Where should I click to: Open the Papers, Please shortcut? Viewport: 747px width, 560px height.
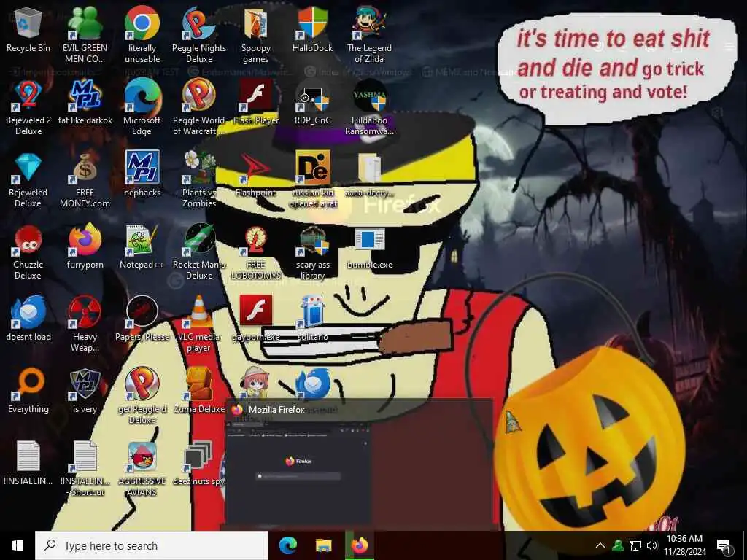[142, 319]
